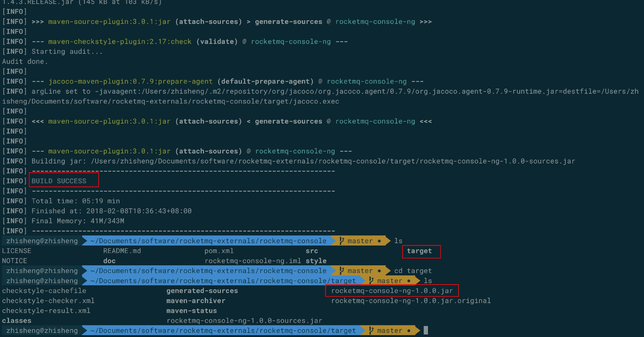Screen dimensions: 644x337
Task: Click the 'cd target' command text
Action: coord(413,271)
